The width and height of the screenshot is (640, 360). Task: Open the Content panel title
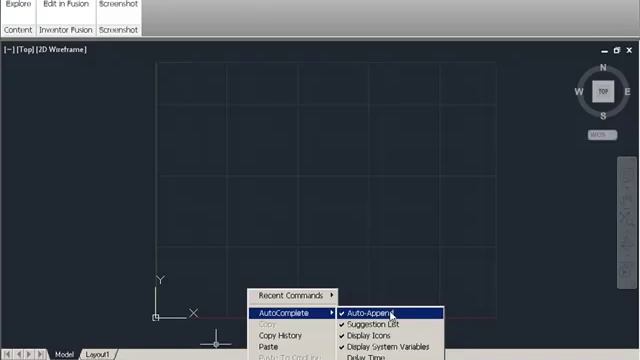point(18,30)
